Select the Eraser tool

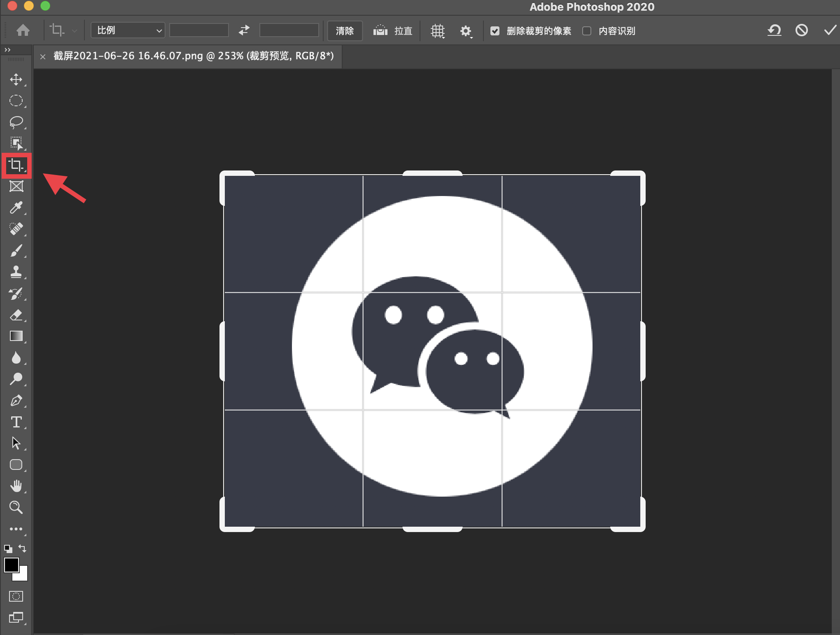click(16, 315)
